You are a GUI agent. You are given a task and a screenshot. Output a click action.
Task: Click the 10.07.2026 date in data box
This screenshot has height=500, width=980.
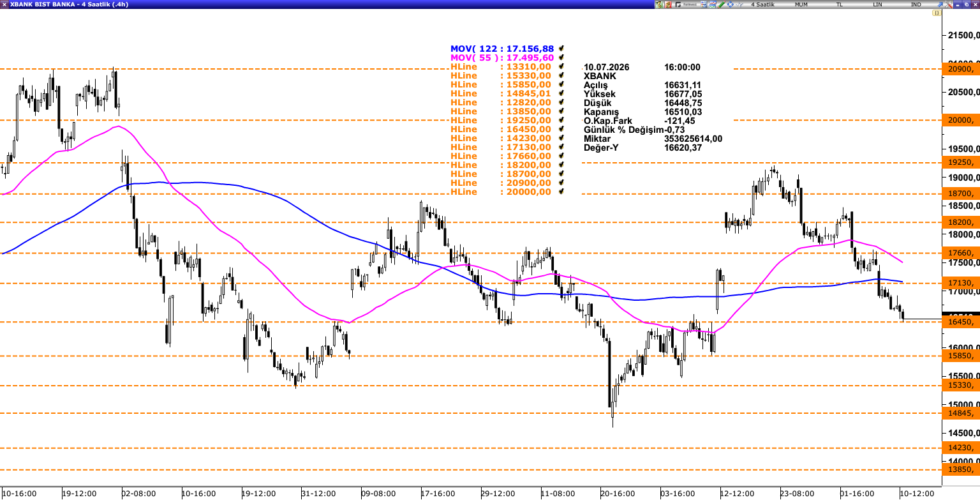[606, 67]
